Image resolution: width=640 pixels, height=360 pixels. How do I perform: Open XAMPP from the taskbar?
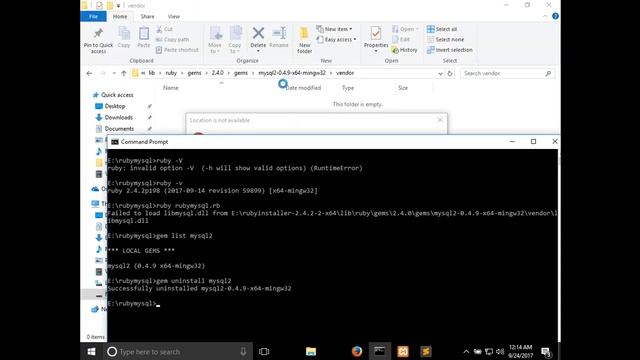[403, 351]
